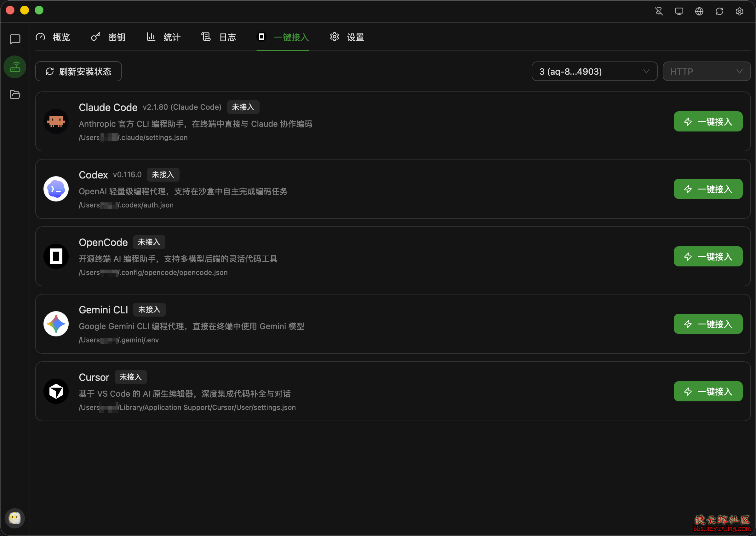756x536 pixels.
Task: Click the Cursor cube logo
Action: click(56, 392)
